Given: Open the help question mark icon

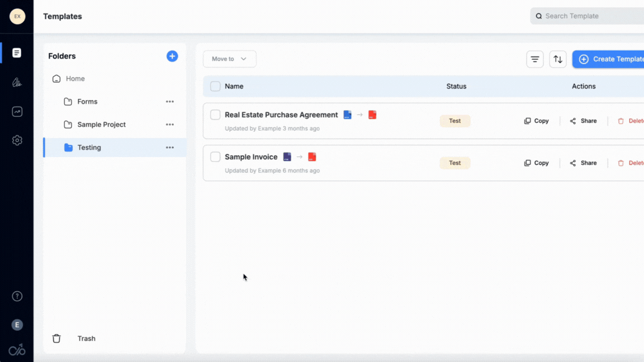Looking at the screenshot, I should point(17,296).
